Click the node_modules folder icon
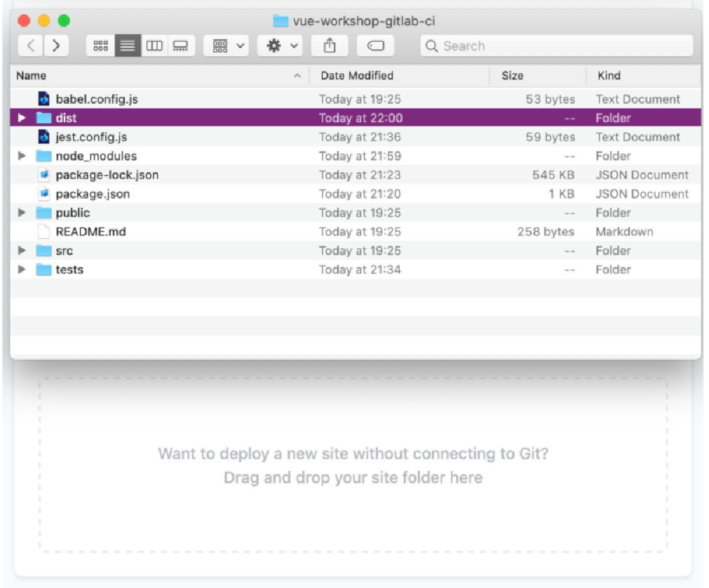Screen dimensions: 709x588 (x=44, y=156)
